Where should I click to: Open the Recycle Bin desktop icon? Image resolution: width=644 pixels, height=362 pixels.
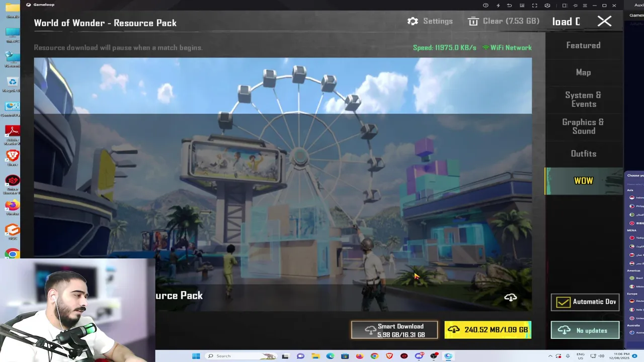pyautogui.click(x=12, y=83)
